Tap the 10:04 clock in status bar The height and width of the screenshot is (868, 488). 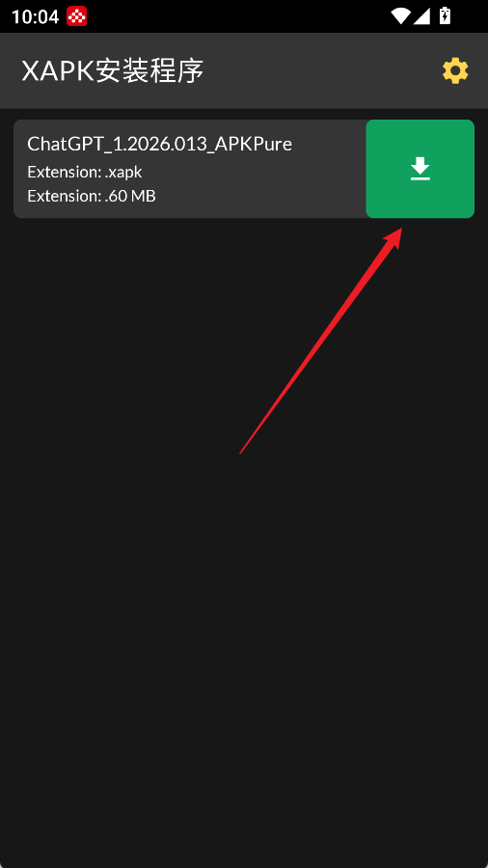coord(35,16)
